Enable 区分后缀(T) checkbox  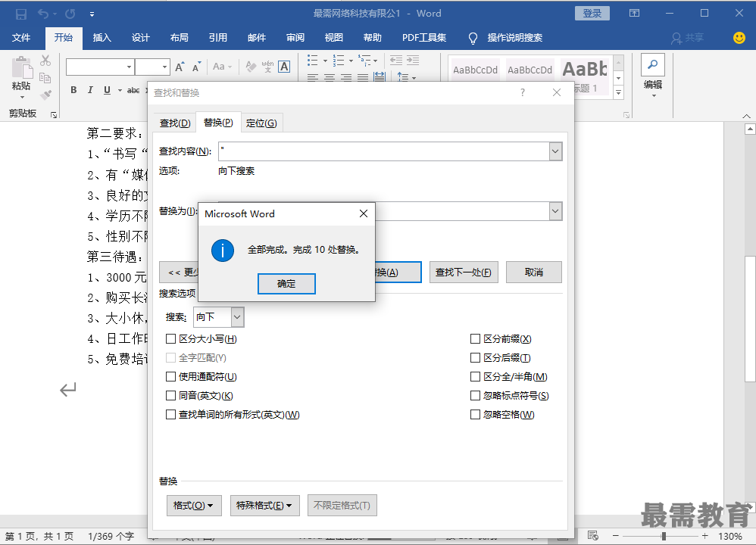(476, 357)
